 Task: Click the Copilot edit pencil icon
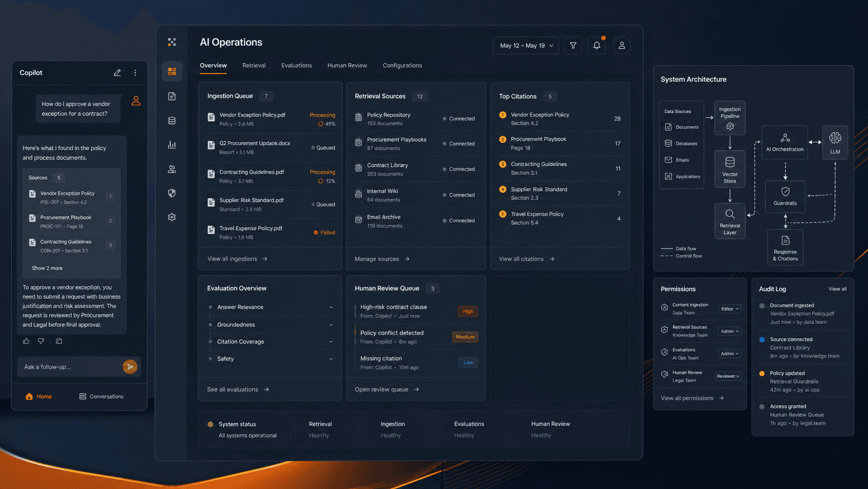coord(117,73)
